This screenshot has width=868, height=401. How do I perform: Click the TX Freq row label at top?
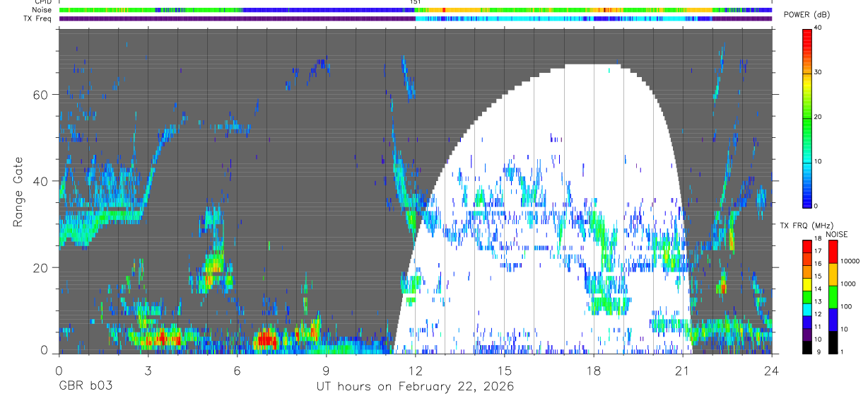pos(37,18)
